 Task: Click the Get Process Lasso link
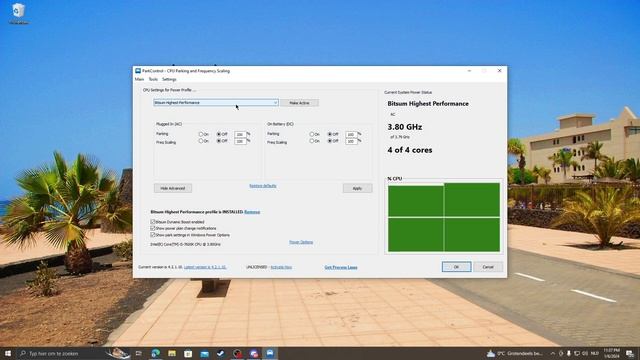coord(341,267)
